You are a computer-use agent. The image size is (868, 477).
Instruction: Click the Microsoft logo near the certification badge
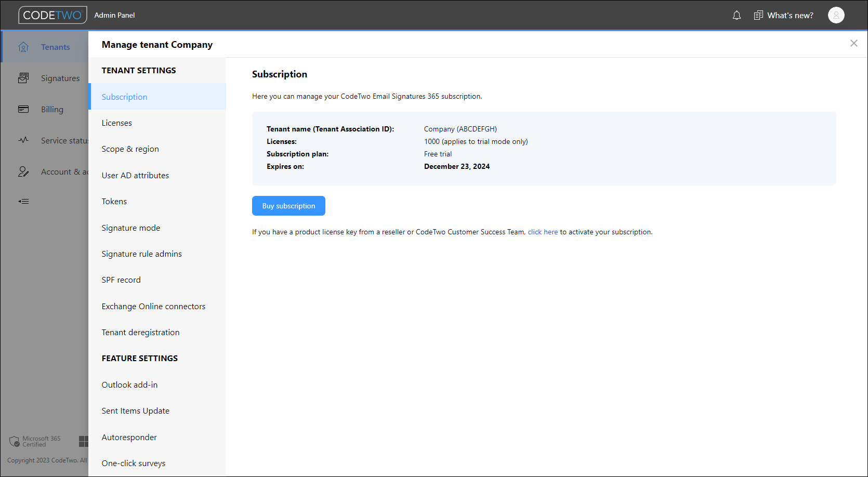click(x=84, y=441)
